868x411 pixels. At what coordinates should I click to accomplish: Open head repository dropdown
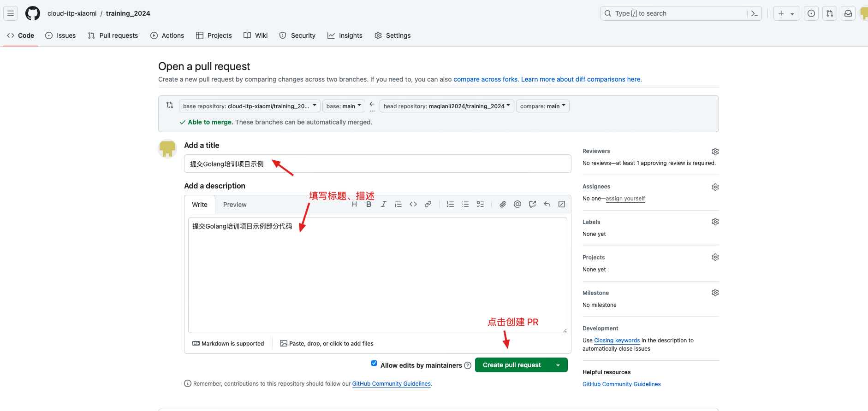point(446,106)
